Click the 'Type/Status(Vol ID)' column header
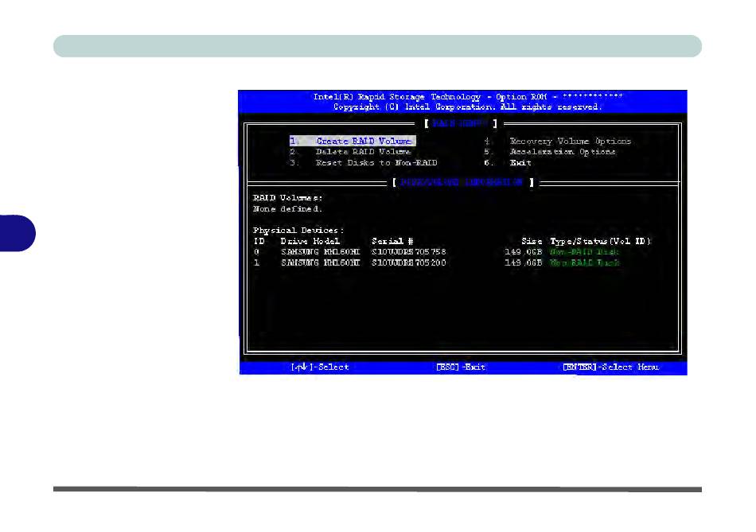Screen dimensions: 756x532 point(601,241)
